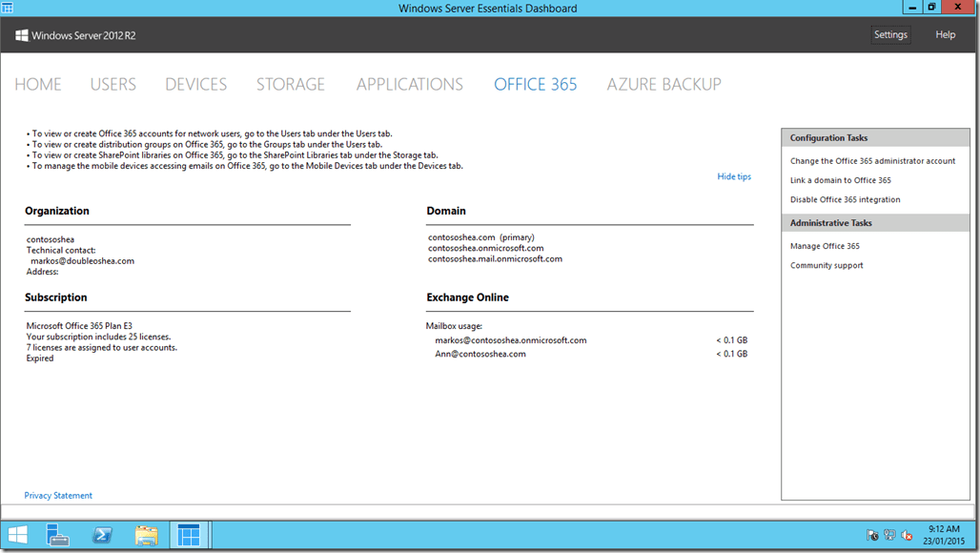Open the Start button

pos(16,535)
